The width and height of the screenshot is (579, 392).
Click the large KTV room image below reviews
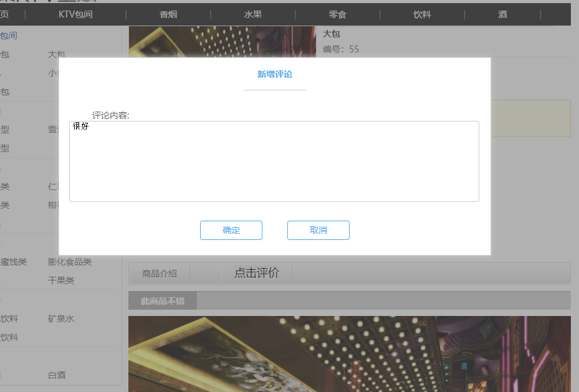point(349,353)
